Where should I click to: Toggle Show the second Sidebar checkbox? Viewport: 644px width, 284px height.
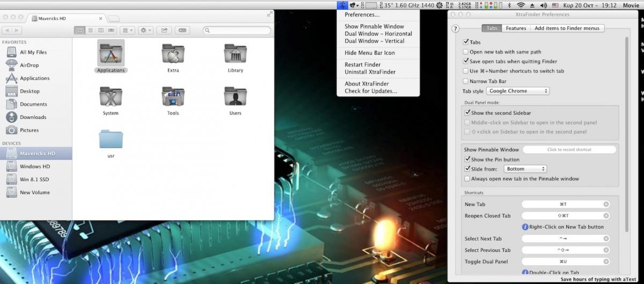point(467,113)
